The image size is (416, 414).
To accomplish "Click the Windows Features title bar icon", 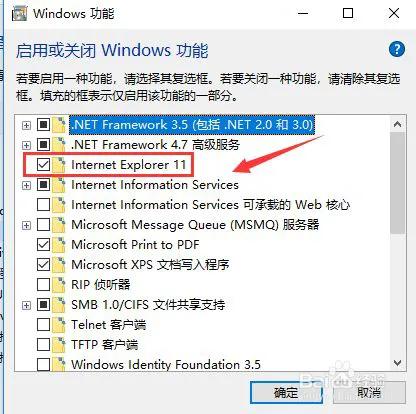I will click(x=19, y=14).
